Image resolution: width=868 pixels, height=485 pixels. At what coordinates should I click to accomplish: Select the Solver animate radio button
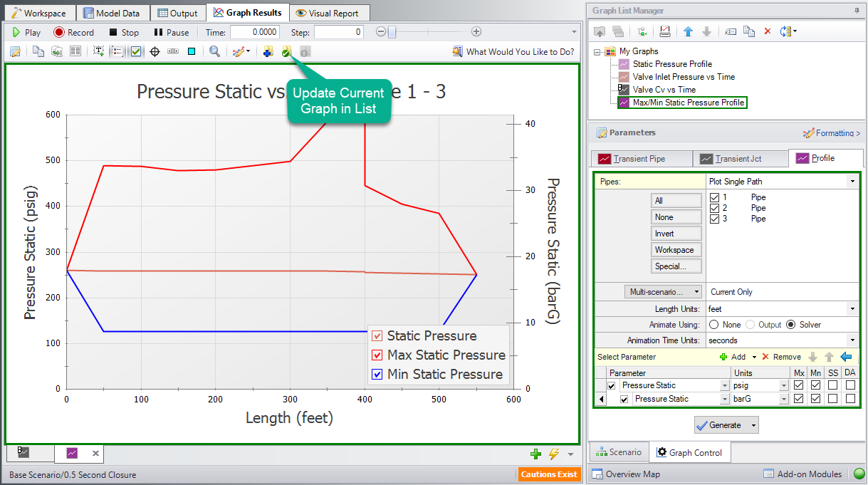[x=791, y=325]
